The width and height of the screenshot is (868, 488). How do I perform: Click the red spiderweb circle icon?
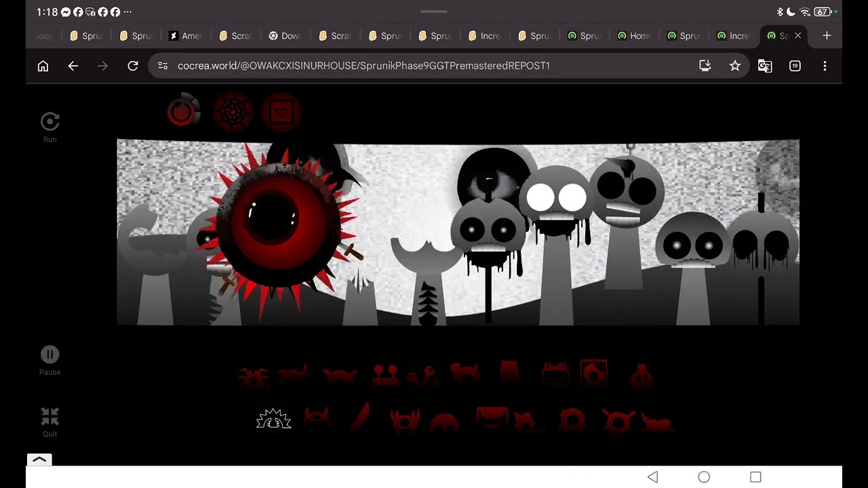coord(233,112)
